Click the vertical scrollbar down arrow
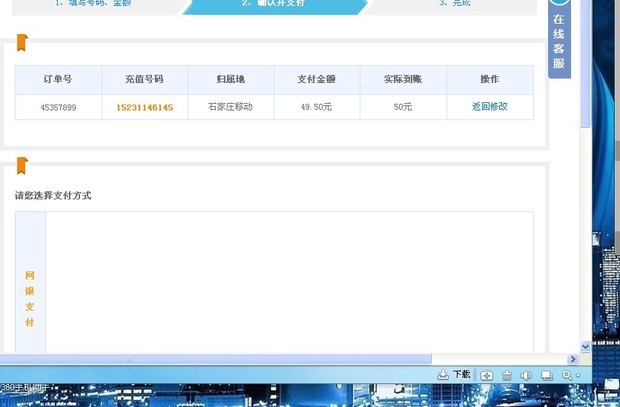The image size is (620, 407). tap(585, 346)
